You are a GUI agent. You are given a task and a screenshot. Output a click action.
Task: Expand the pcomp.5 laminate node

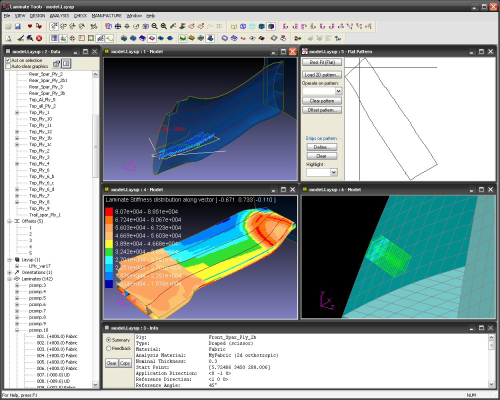17,298
